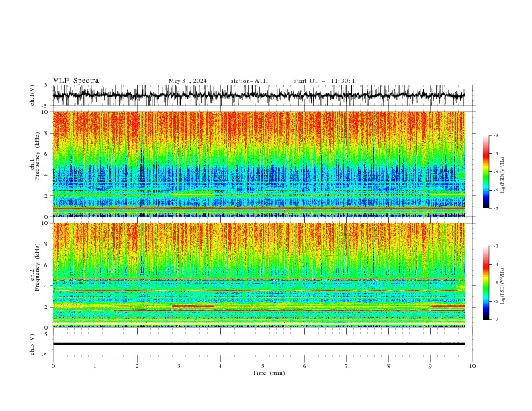Click the -7 label on ch.2 colorbar

(496, 319)
